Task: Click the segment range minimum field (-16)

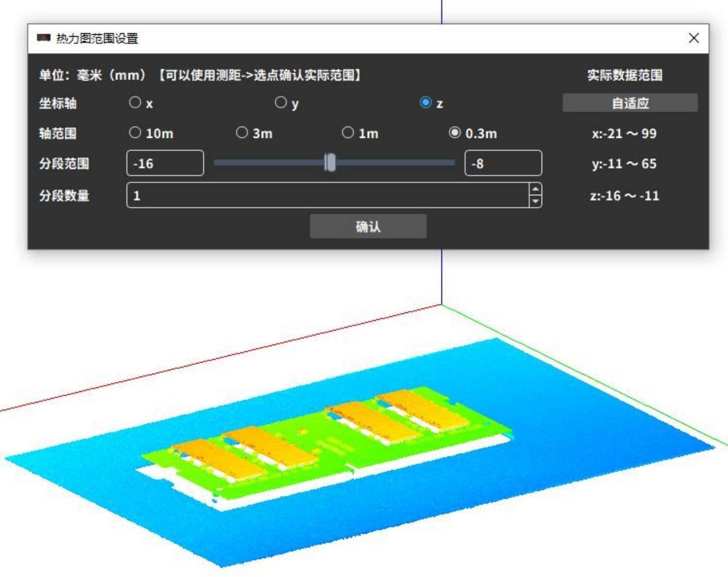Action: 165,163
